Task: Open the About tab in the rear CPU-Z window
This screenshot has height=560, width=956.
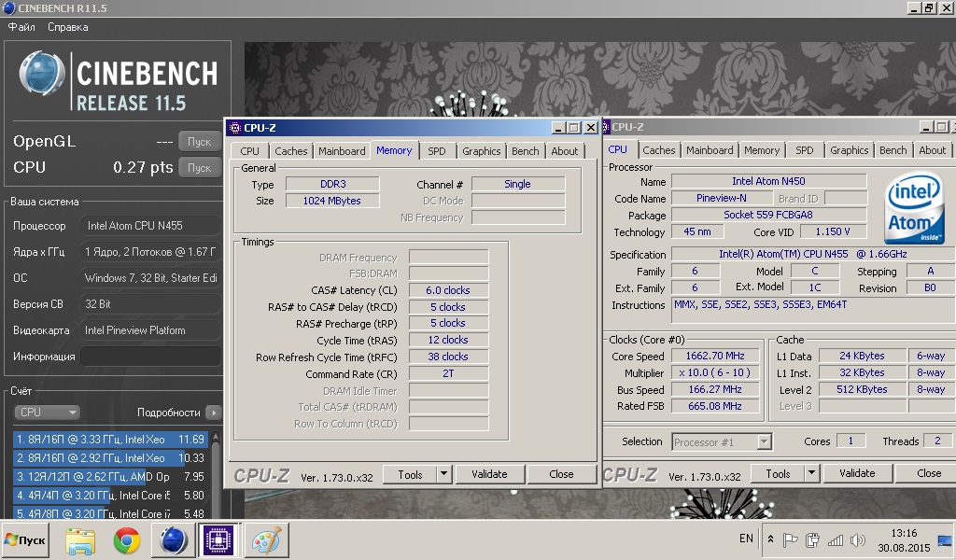Action: click(x=933, y=150)
